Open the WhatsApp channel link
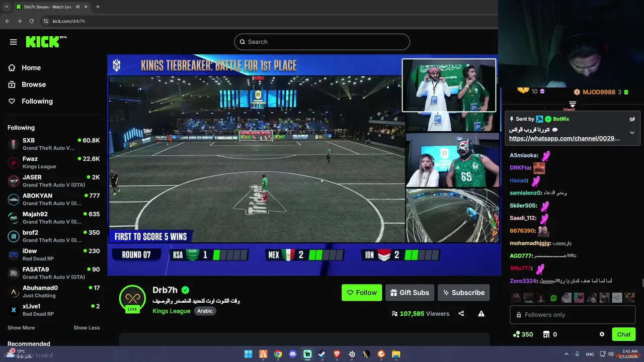This screenshot has width=644, height=362. click(564, 138)
